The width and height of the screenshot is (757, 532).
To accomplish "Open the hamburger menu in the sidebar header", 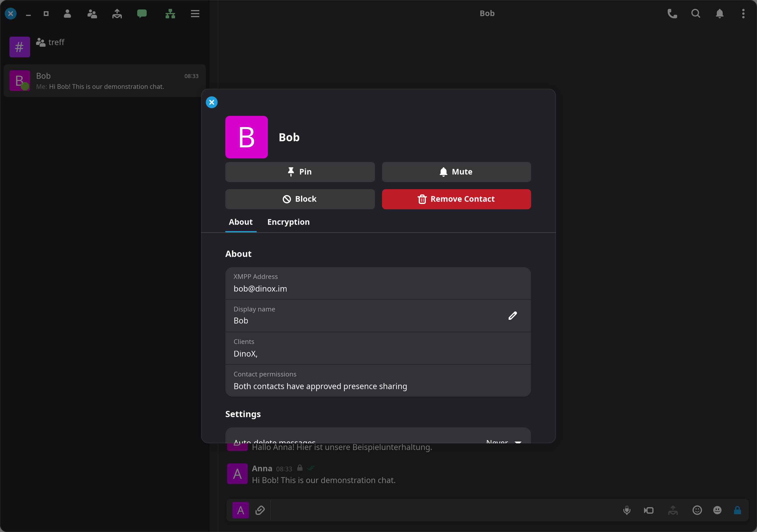I will [x=195, y=14].
